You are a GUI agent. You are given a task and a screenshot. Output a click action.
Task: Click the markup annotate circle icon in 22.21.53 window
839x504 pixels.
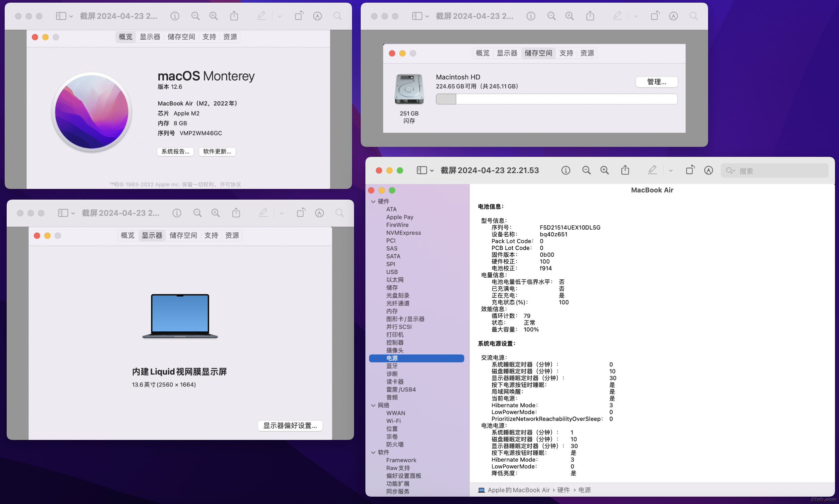point(708,171)
